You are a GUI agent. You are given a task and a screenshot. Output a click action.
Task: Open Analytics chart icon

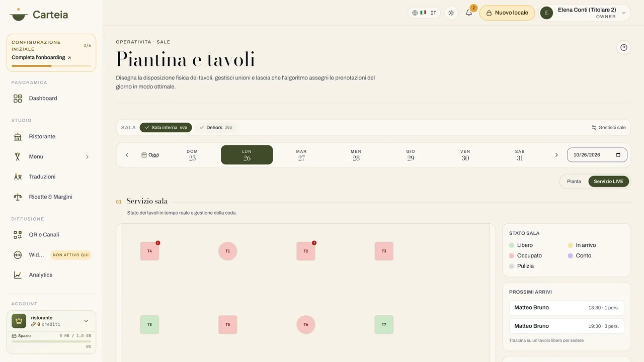[18, 275]
